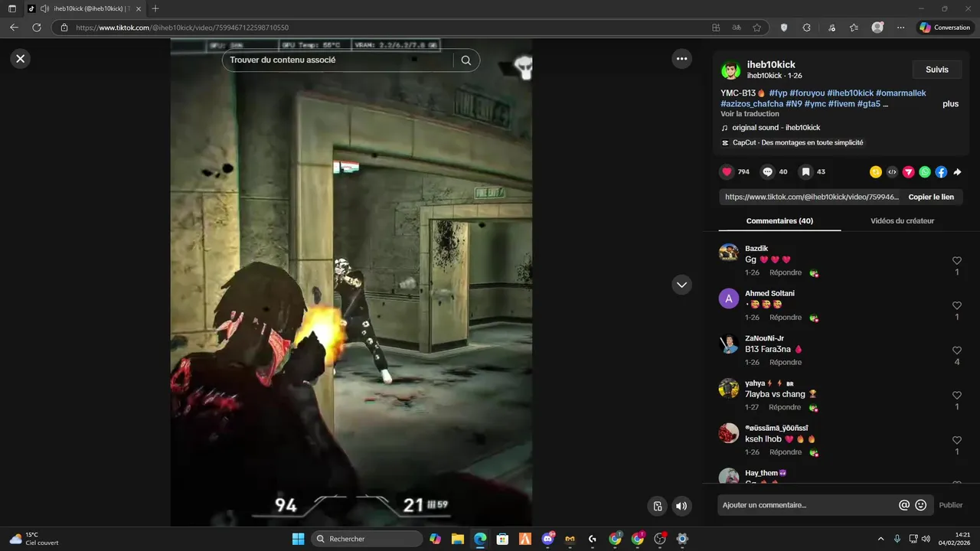Open the #omarmallek hashtag
The width and height of the screenshot is (980, 551).
(x=901, y=93)
